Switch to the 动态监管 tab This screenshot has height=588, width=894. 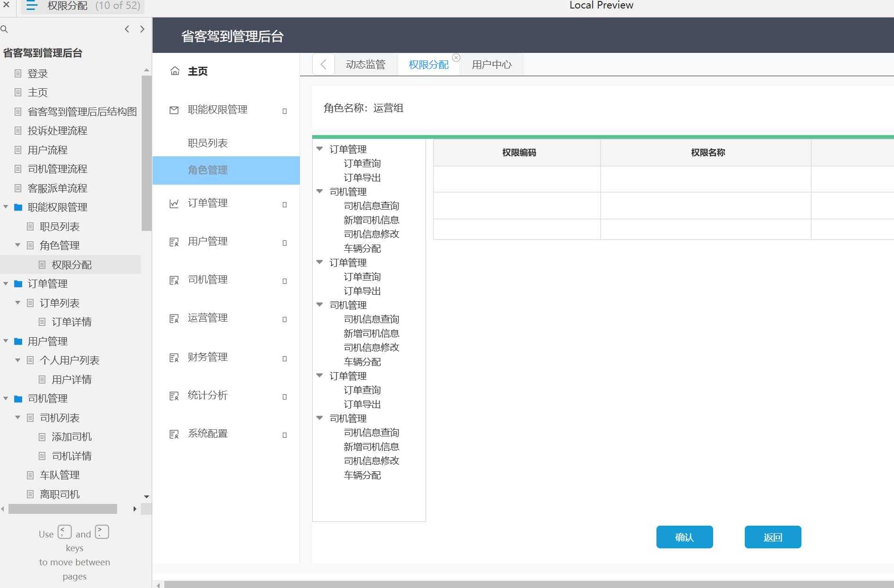tap(366, 64)
